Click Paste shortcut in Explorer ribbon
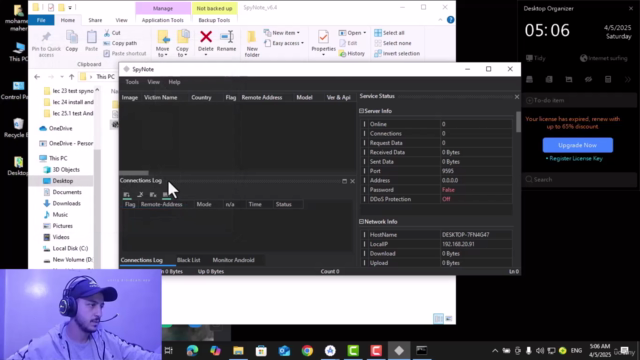This screenshot has height=360, width=640. [x=125, y=53]
